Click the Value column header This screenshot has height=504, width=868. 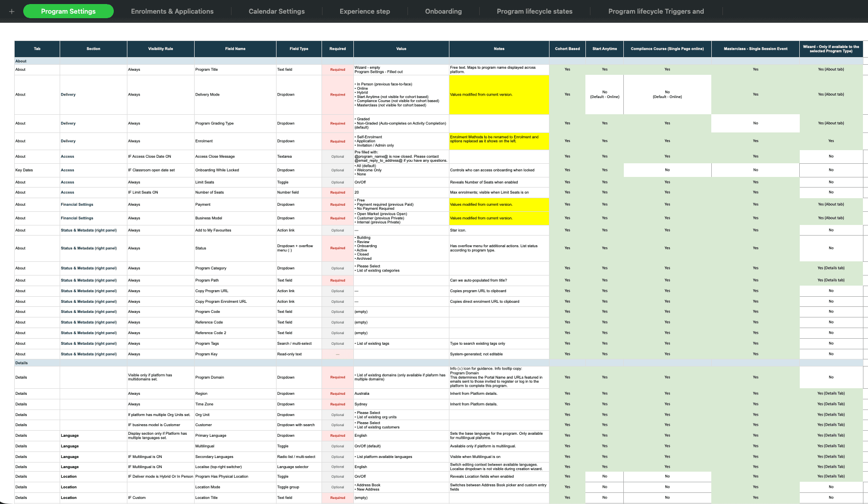pyautogui.click(x=401, y=49)
